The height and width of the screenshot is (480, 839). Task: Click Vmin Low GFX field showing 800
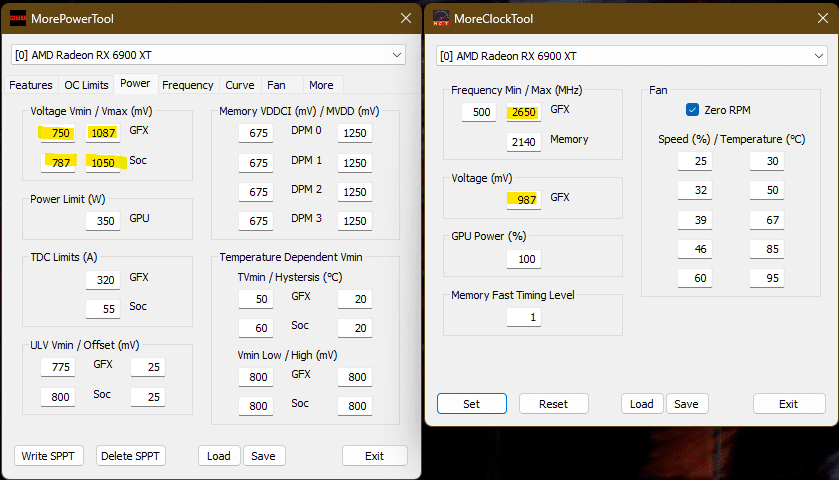point(256,377)
